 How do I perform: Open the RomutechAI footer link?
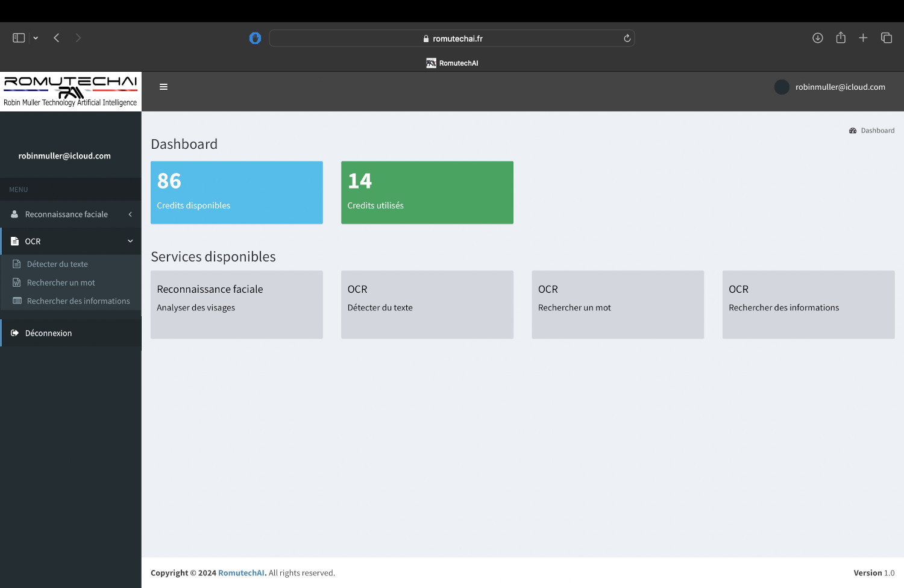click(x=241, y=573)
